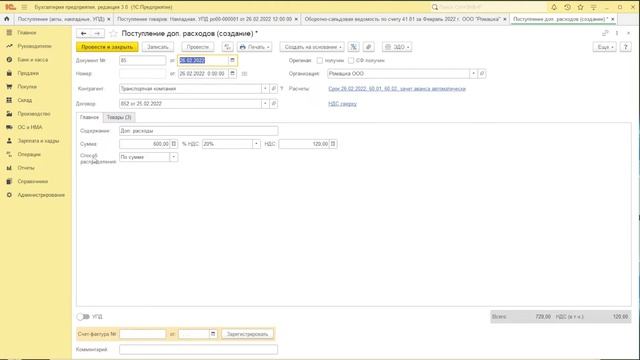Screen dimensions: 640x360
Task: Switch to the Товары (3) tab
Action: (x=119, y=117)
